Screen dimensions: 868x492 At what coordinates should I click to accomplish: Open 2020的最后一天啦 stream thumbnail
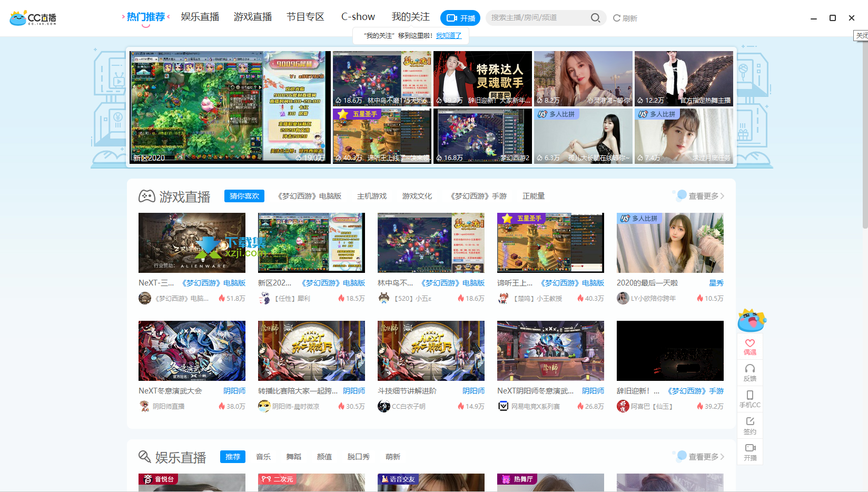coord(670,243)
